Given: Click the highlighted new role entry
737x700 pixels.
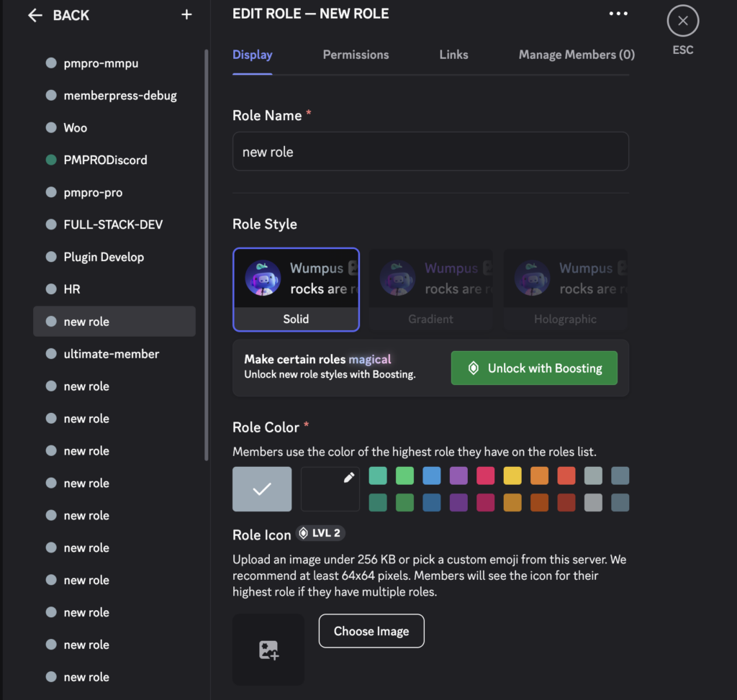Looking at the screenshot, I should coord(114,322).
